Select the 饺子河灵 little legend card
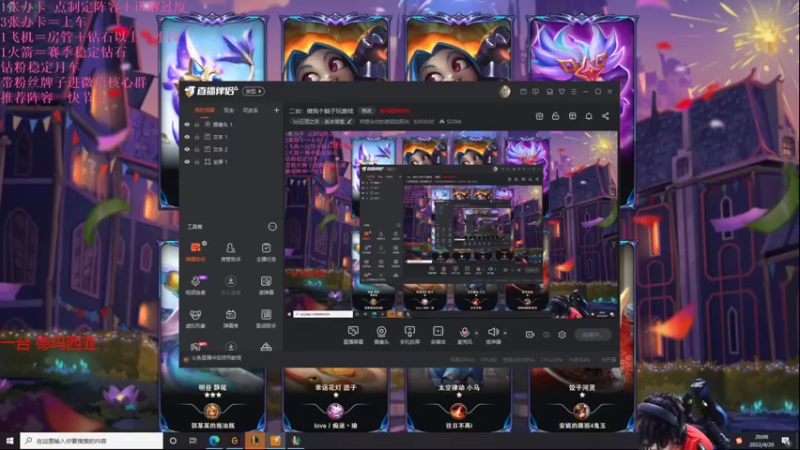Viewport: 800px width, 450px height. pos(582,399)
